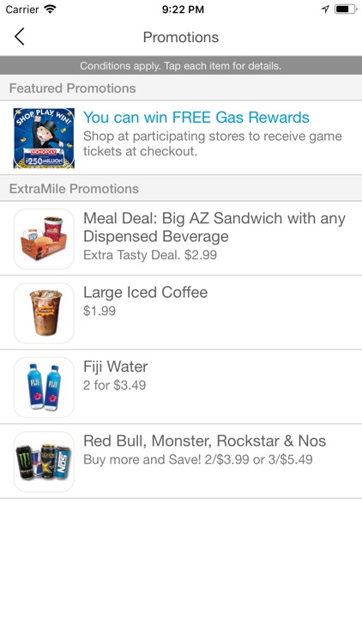Screen dimensions: 362x644
Task: Tap the iced coffee cup image
Action: [44, 313]
